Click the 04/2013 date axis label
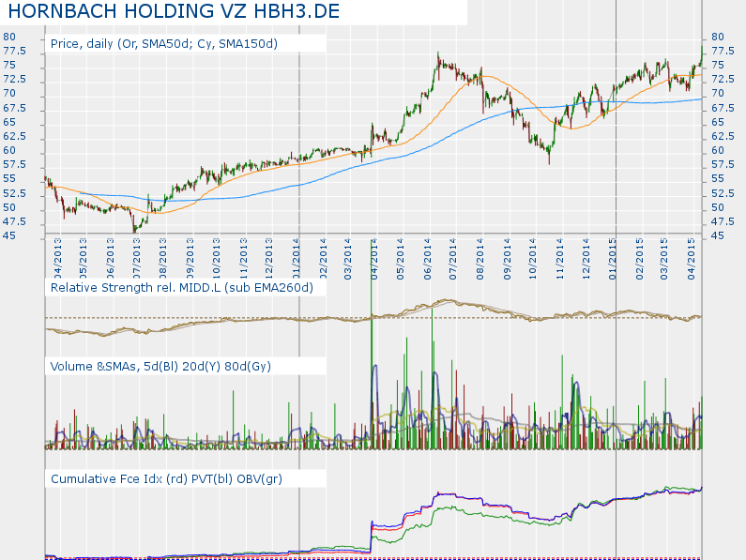 coord(57,259)
